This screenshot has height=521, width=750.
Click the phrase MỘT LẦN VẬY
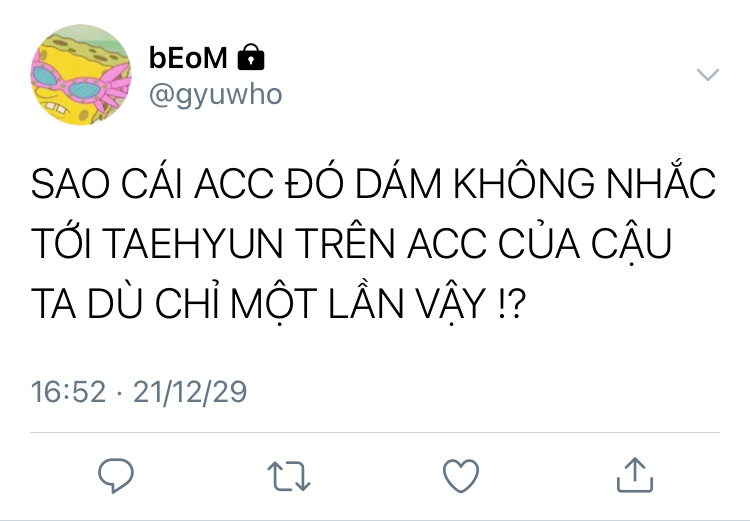coord(358,304)
